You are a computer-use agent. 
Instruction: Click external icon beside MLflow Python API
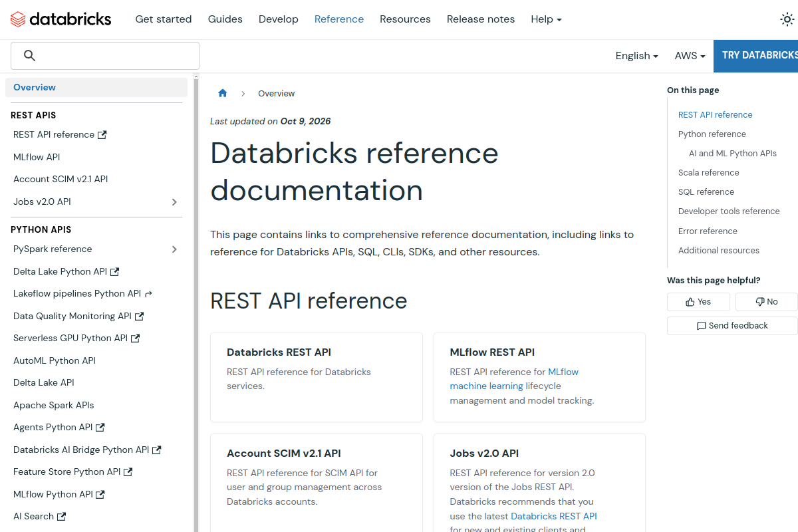[x=100, y=495]
